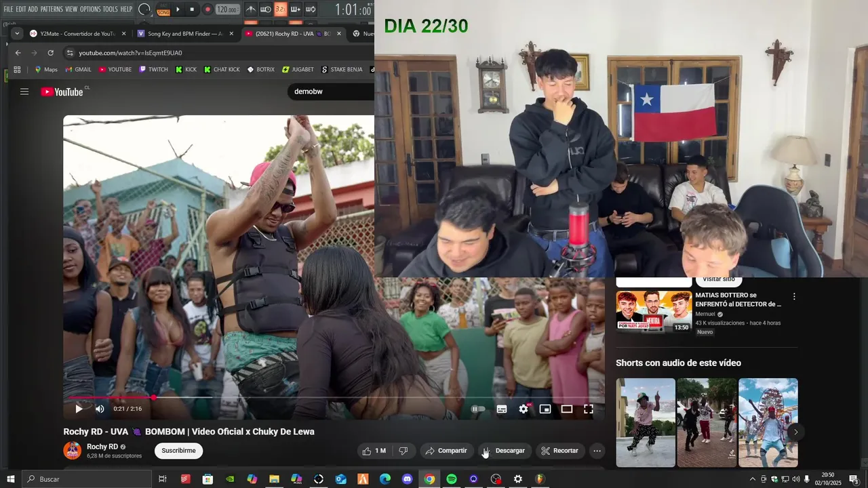Screen dimensions: 868x488
Task: Enable theater mode on video player
Action: click(x=567, y=409)
